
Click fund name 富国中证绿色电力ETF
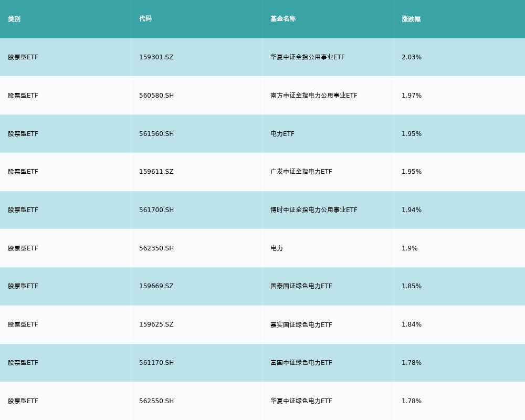tap(301, 363)
